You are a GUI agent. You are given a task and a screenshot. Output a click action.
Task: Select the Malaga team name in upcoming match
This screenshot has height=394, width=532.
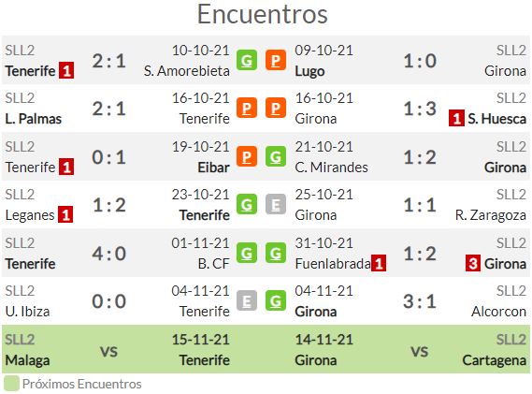27,360
